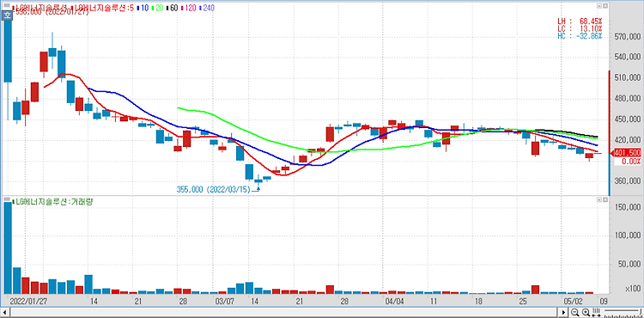Select the 20-day moving average legend

coord(158,8)
